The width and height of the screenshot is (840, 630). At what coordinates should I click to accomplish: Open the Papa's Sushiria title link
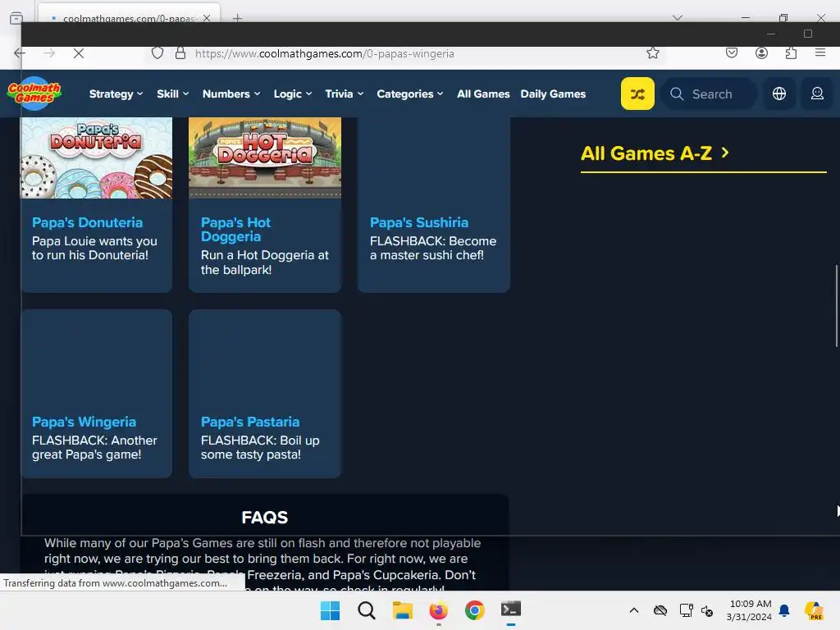click(x=419, y=222)
